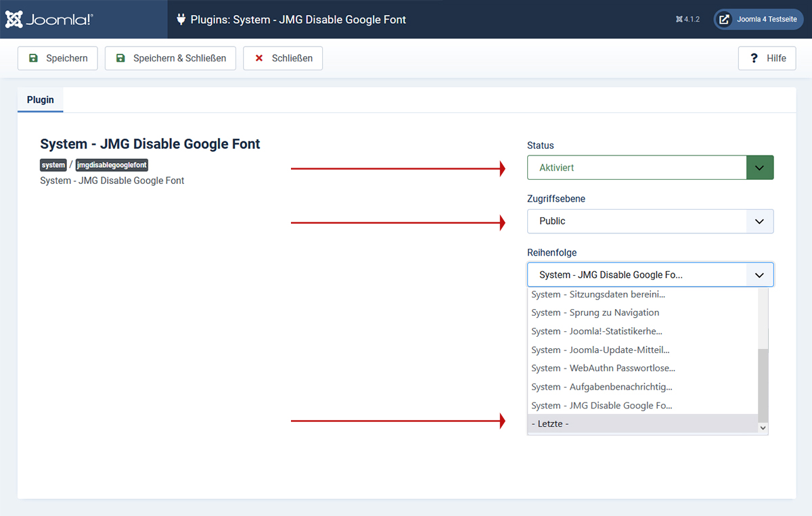The width and height of the screenshot is (812, 516).
Task: Click the scroll down arrow of Reihenfolge list
Action: (763, 428)
